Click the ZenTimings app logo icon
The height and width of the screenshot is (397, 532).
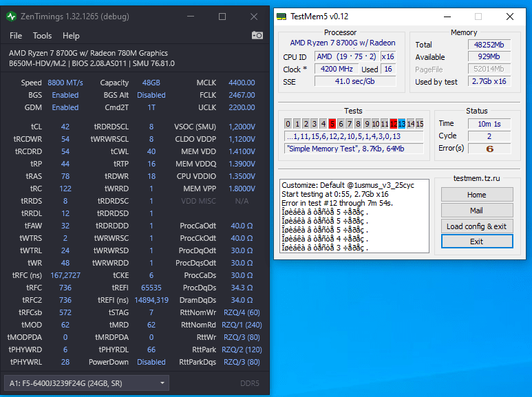click(11, 17)
